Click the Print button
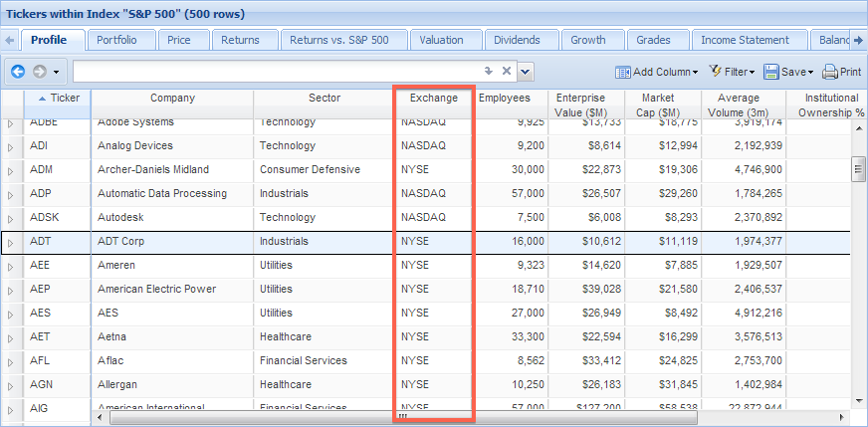868x427 pixels. pos(841,72)
